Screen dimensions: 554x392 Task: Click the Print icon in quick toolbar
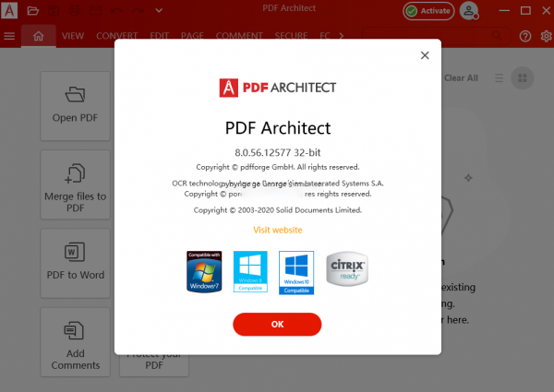click(x=75, y=10)
